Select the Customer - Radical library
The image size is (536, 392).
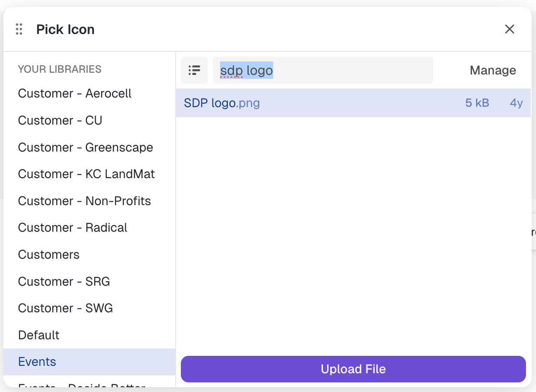click(x=89, y=228)
